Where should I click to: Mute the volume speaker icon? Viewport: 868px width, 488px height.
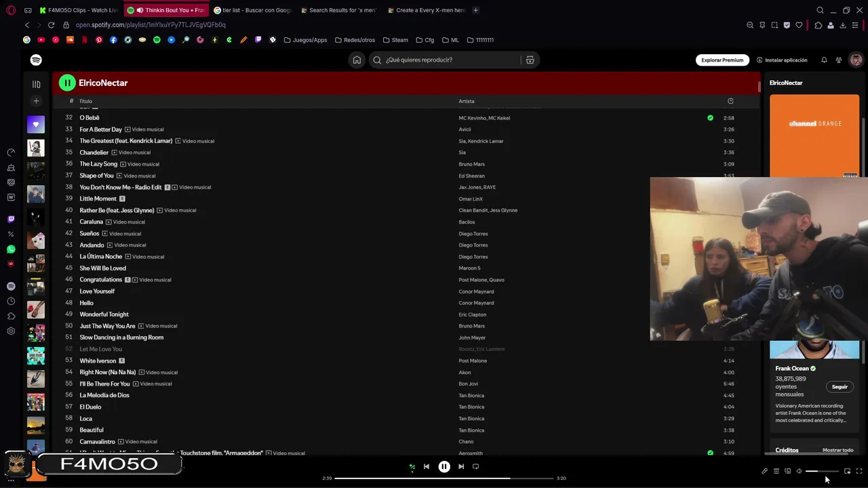pyautogui.click(x=799, y=471)
